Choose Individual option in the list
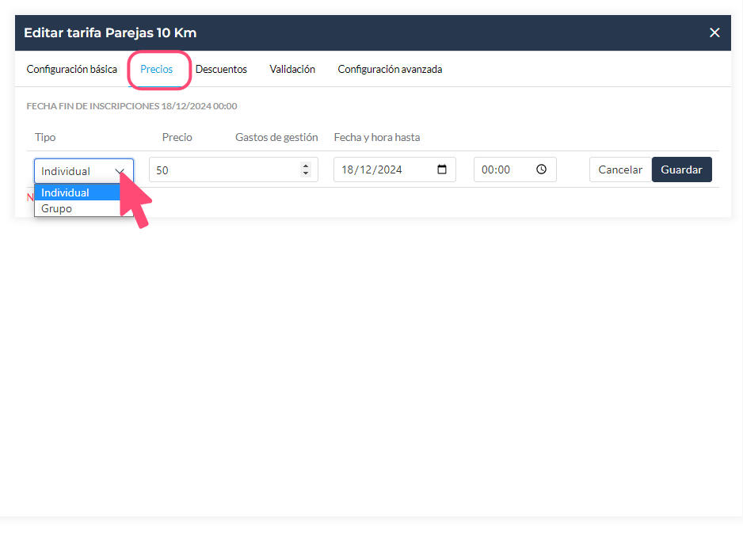The height and width of the screenshot is (560, 743). (78, 192)
